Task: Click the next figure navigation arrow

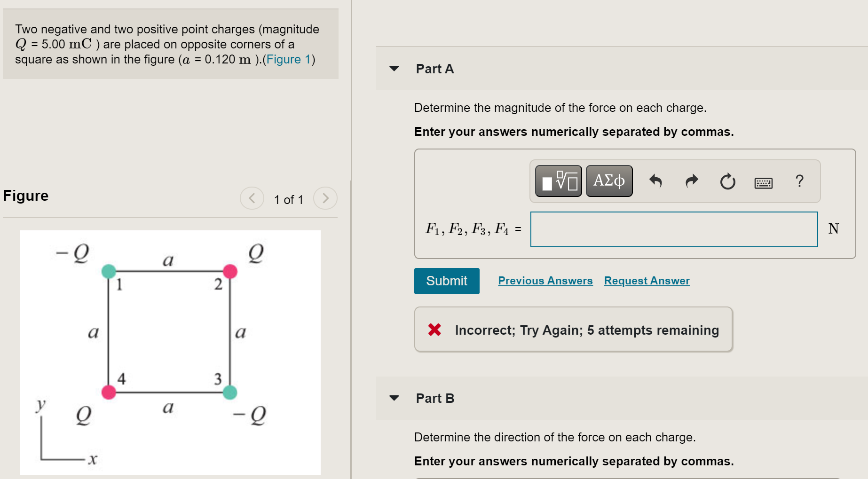Action: (x=325, y=198)
